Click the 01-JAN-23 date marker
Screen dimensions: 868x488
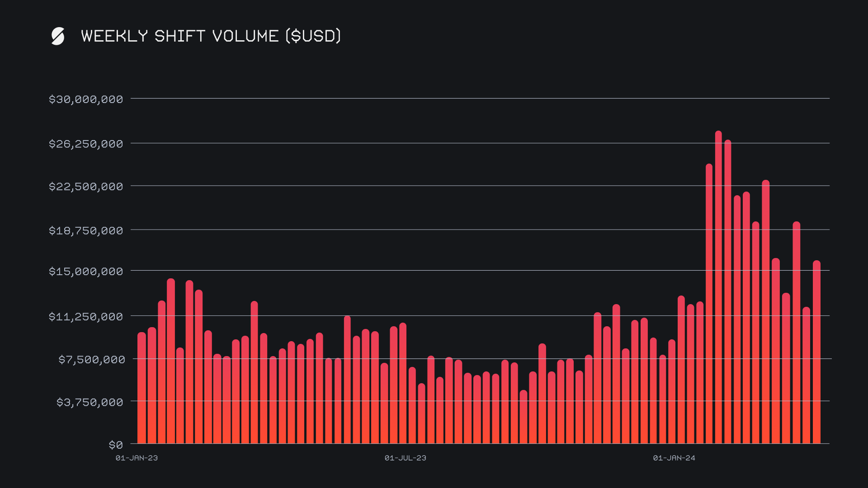[x=137, y=458]
